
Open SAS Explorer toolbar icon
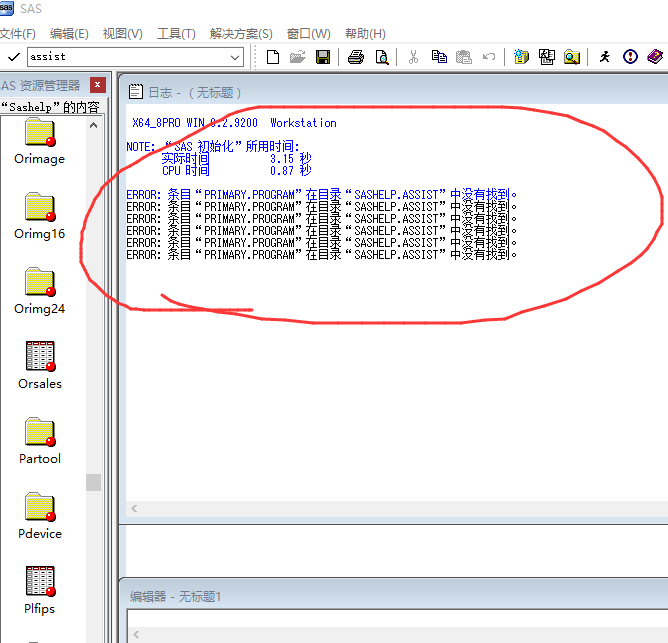click(x=547, y=57)
